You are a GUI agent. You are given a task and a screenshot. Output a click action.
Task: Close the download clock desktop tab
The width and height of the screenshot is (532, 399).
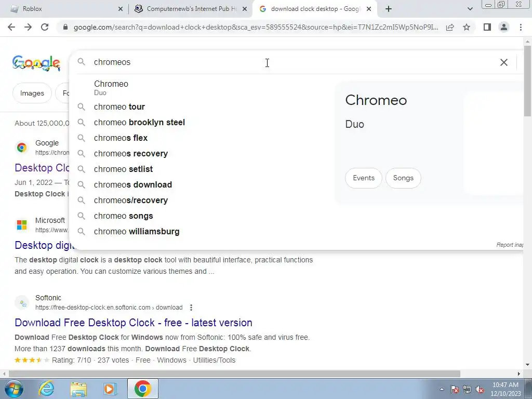tap(369, 9)
